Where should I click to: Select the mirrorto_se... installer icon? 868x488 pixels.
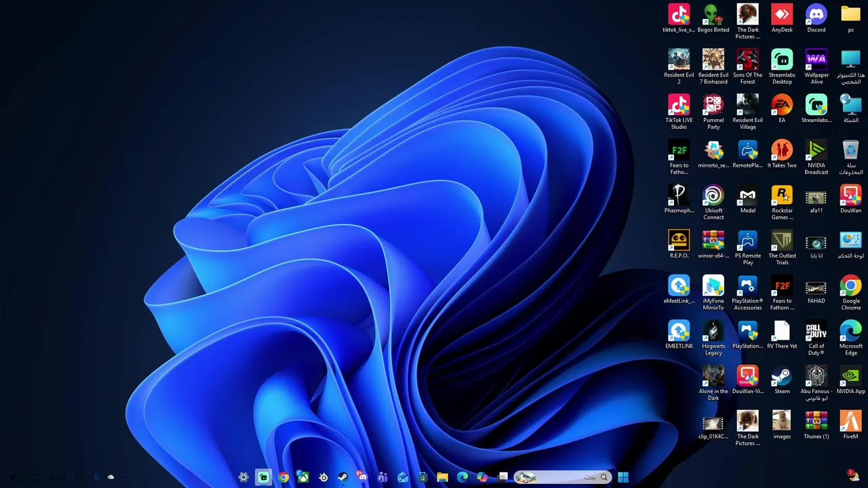tap(713, 155)
